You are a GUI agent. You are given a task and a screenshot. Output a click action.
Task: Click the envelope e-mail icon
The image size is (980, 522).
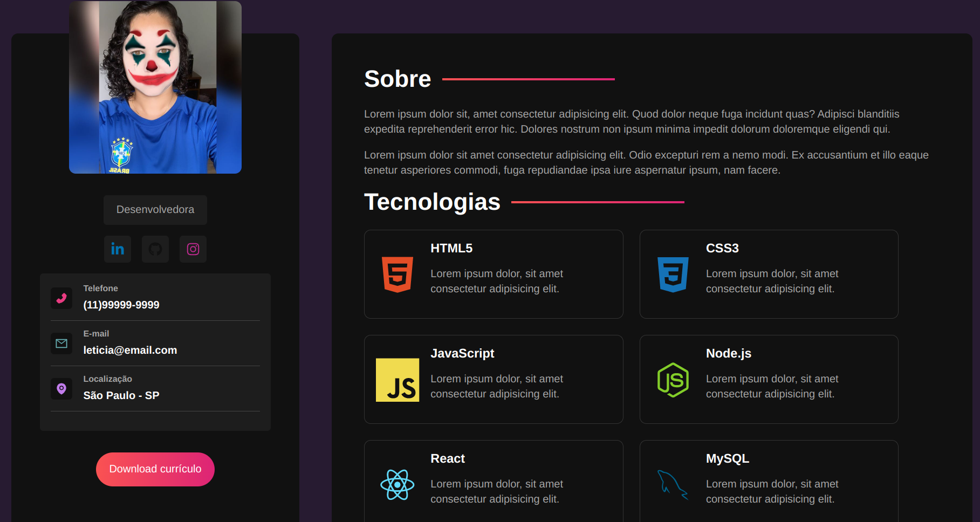click(x=61, y=344)
